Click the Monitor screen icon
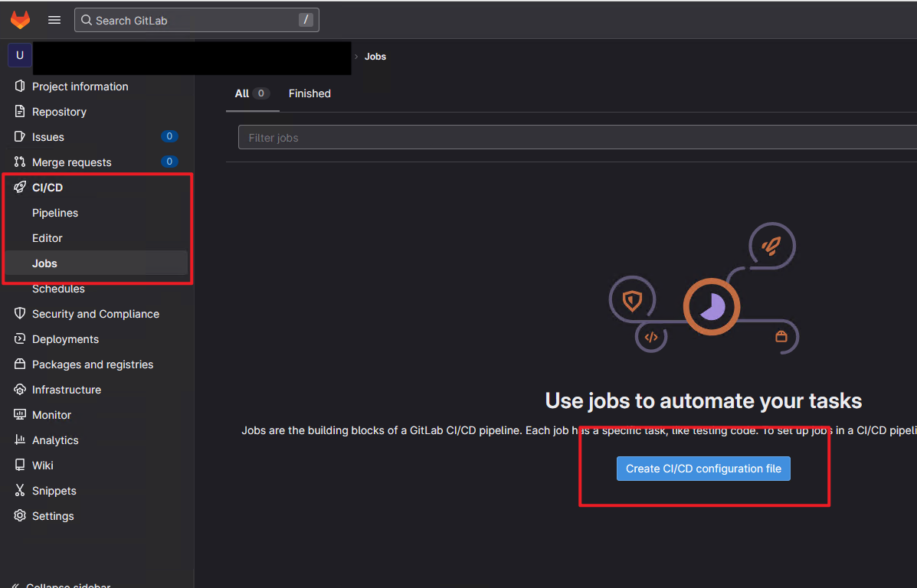 tap(20, 414)
